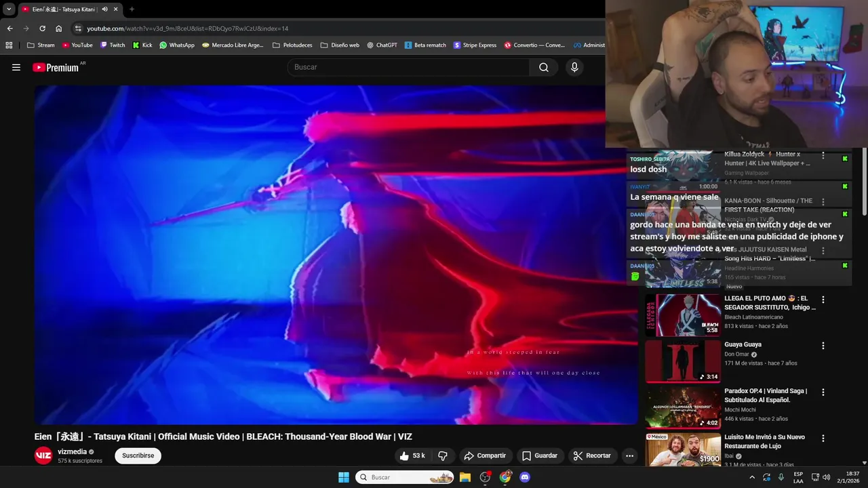This screenshot has width=868, height=488.
Task: Go back with browser back arrow
Action: coord(9,28)
